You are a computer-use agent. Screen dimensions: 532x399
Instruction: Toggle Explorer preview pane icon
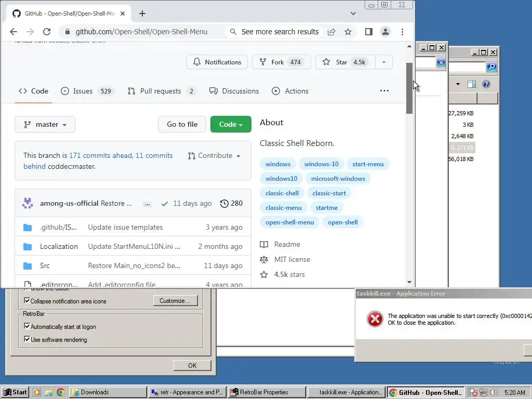tap(472, 84)
